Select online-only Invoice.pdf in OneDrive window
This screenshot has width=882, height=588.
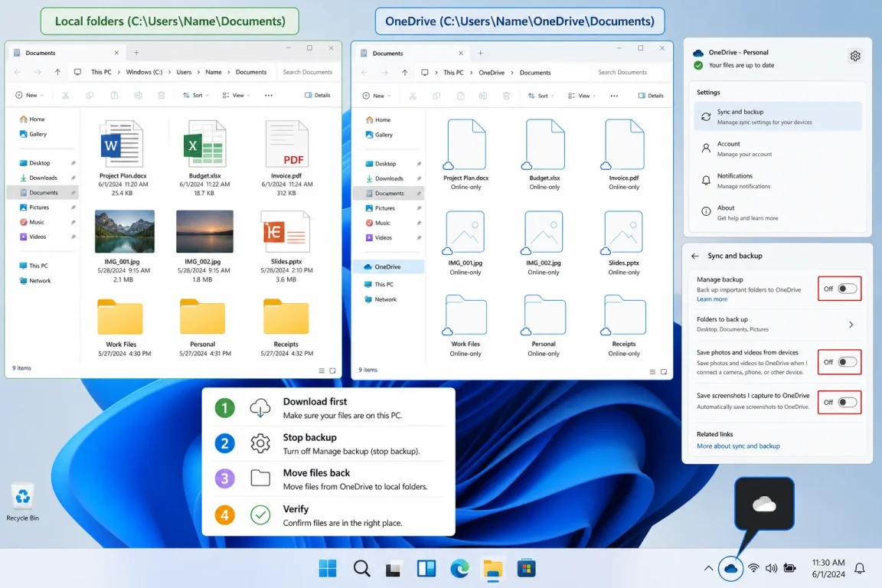tap(624, 155)
